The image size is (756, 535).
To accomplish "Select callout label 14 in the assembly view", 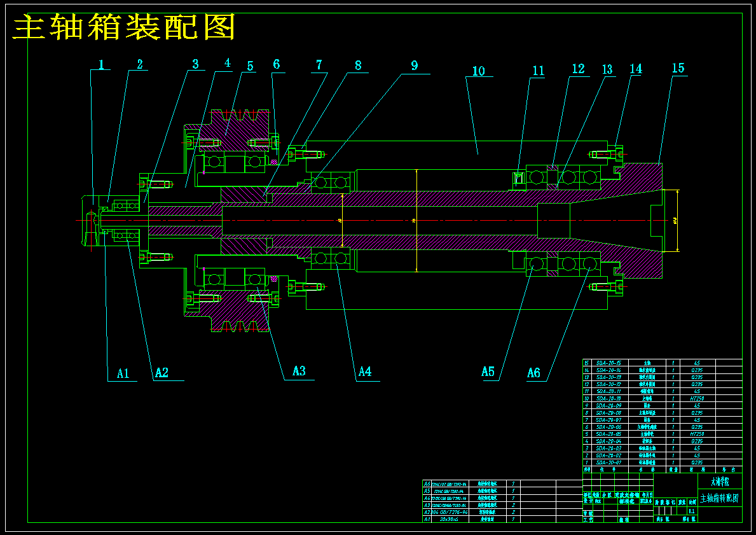I will 636,69.
